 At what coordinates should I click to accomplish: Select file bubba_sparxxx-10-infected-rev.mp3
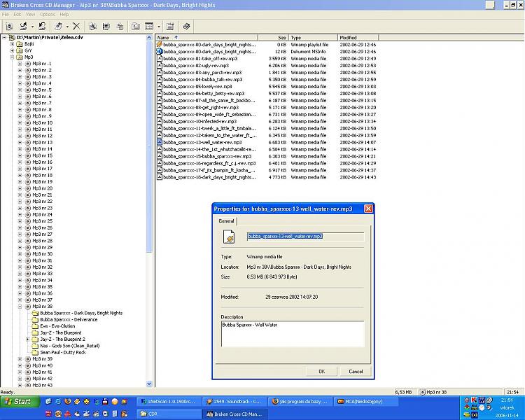click(200, 122)
